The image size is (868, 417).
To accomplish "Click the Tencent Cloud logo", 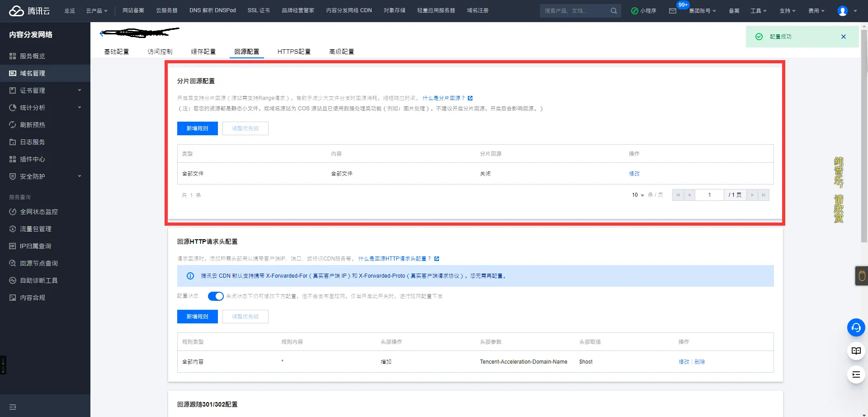I will coord(28,10).
